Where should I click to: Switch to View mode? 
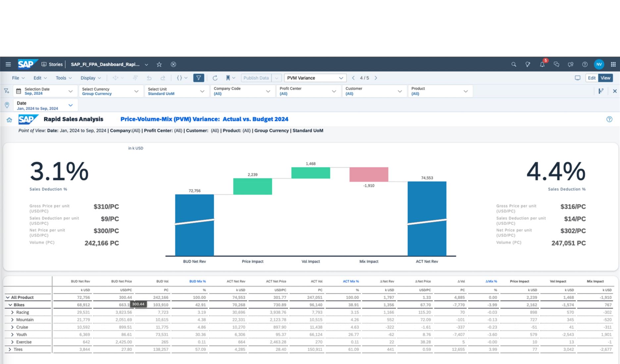605,78
